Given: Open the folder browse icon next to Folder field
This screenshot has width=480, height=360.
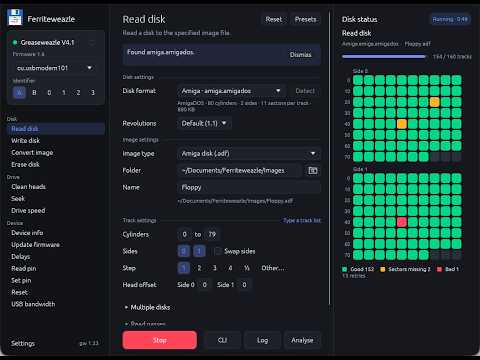Looking at the screenshot, I should pyautogui.click(x=313, y=171).
